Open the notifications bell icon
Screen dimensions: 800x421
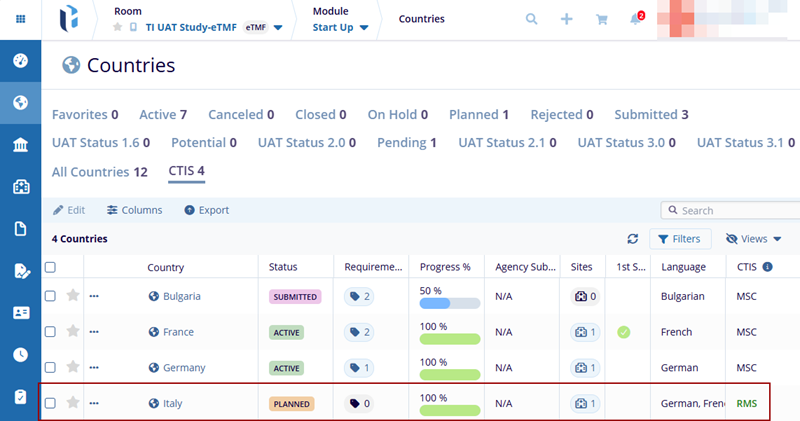pos(635,19)
